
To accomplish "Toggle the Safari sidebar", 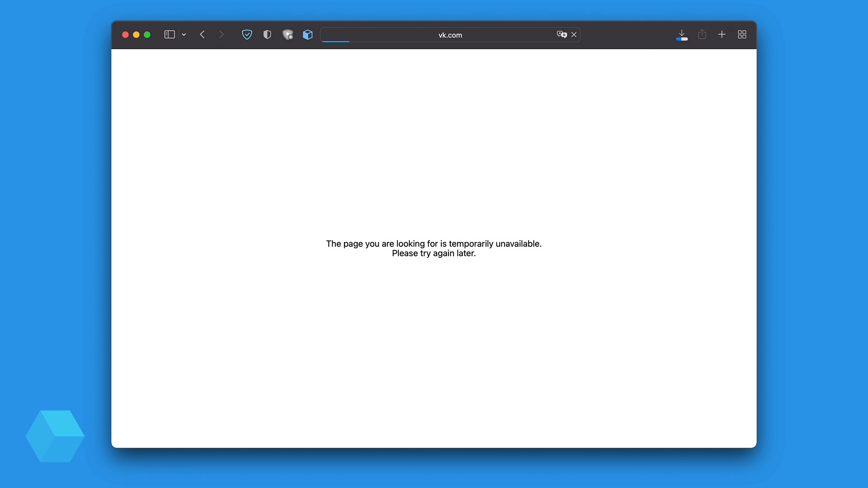I will pyautogui.click(x=170, y=34).
